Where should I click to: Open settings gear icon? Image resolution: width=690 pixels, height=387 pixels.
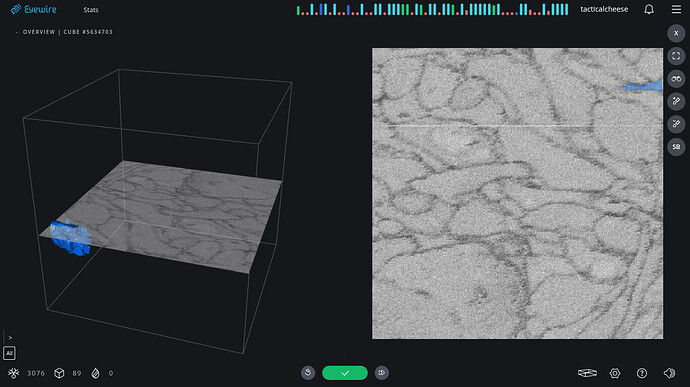615,373
